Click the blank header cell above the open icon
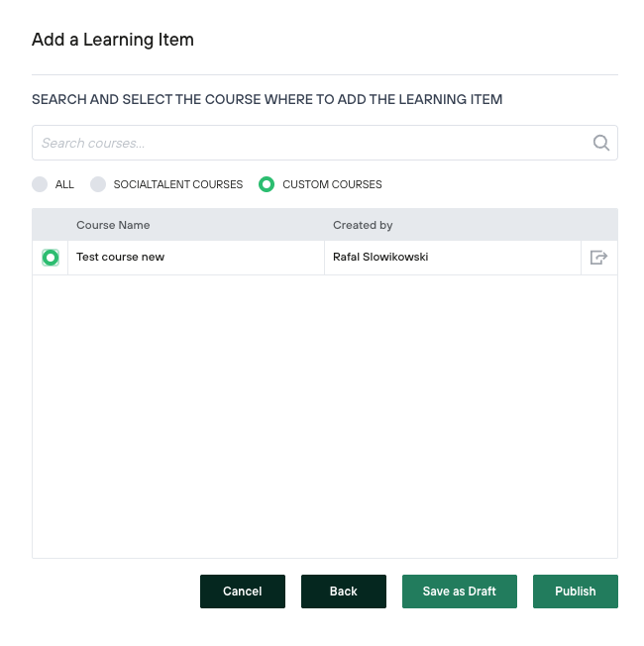The image size is (644, 646). [x=598, y=225]
